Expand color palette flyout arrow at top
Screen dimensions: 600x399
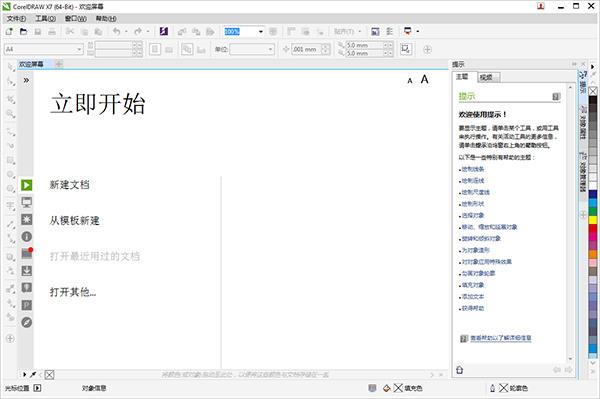(x=593, y=67)
